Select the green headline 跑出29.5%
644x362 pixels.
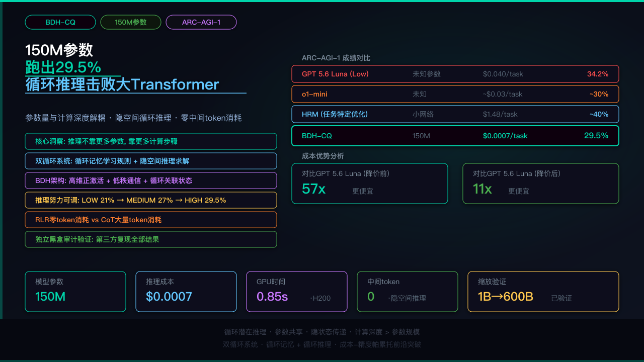(x=63, y=67)
